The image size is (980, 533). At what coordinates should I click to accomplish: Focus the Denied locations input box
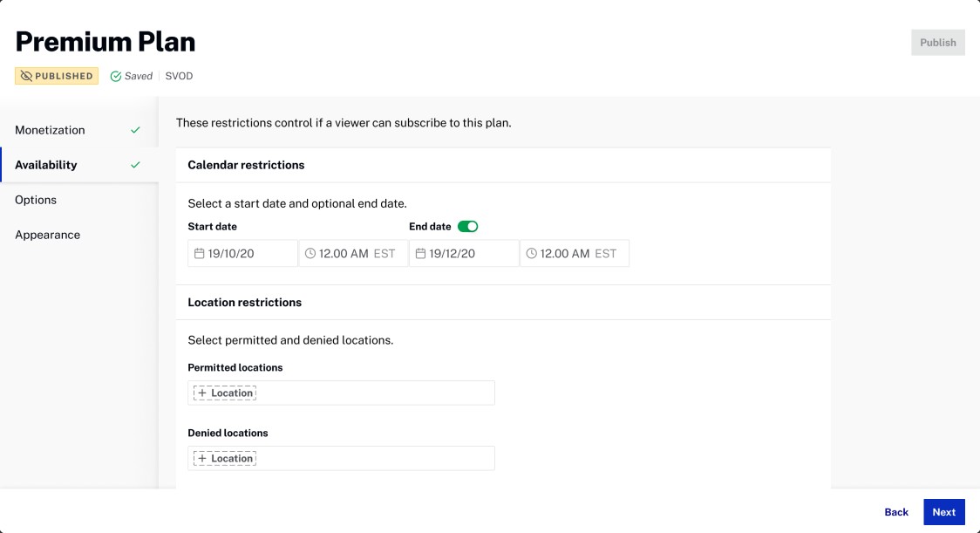[341, 459]
